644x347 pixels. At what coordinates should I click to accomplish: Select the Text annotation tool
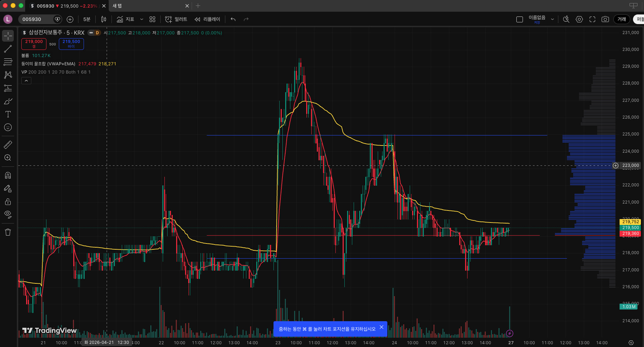point(8,114)
